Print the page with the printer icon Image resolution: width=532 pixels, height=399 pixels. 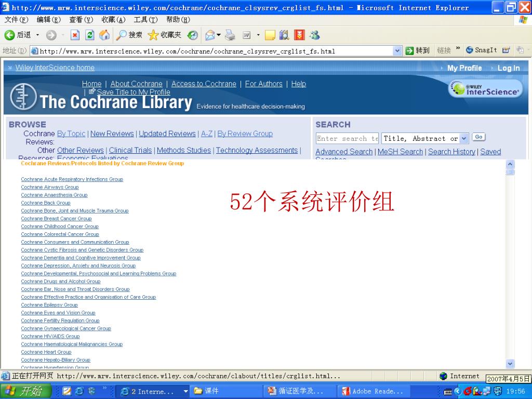coord(230,35)
